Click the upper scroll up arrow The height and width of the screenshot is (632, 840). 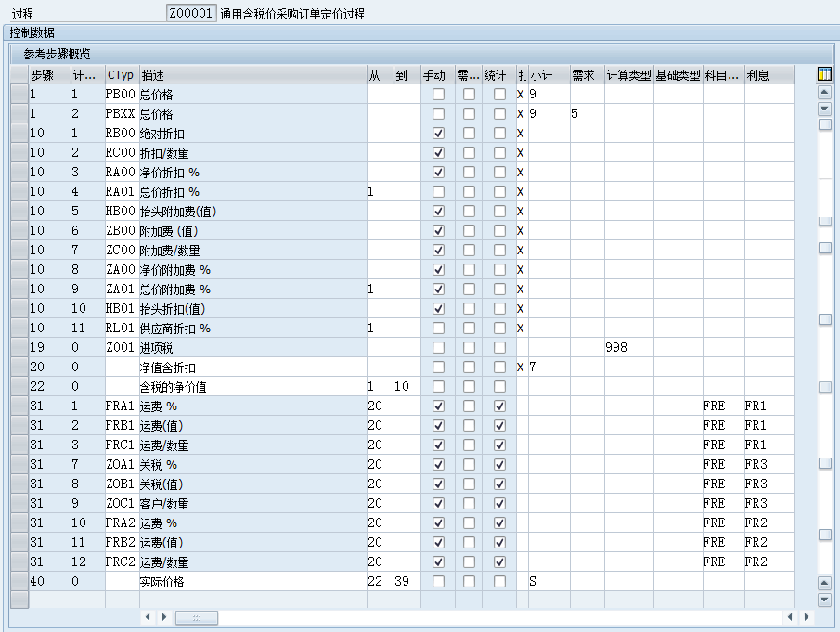(x=824, y=92)
